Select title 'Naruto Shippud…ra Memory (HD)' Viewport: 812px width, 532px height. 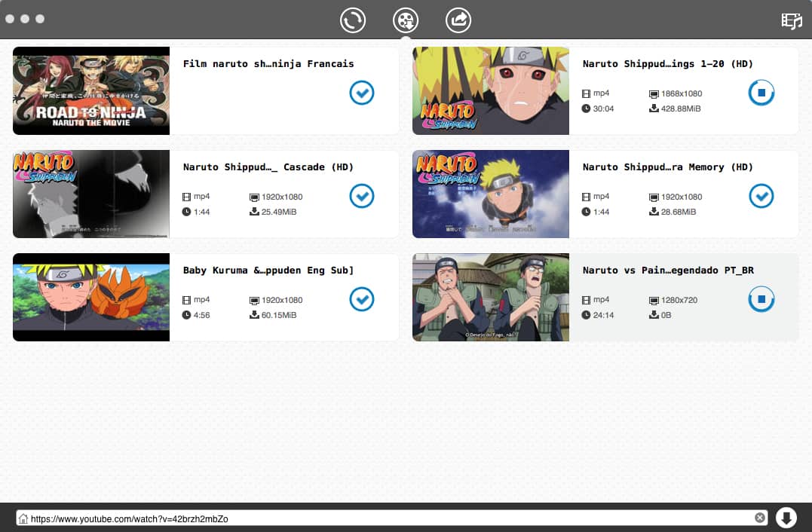click(667, 167)
